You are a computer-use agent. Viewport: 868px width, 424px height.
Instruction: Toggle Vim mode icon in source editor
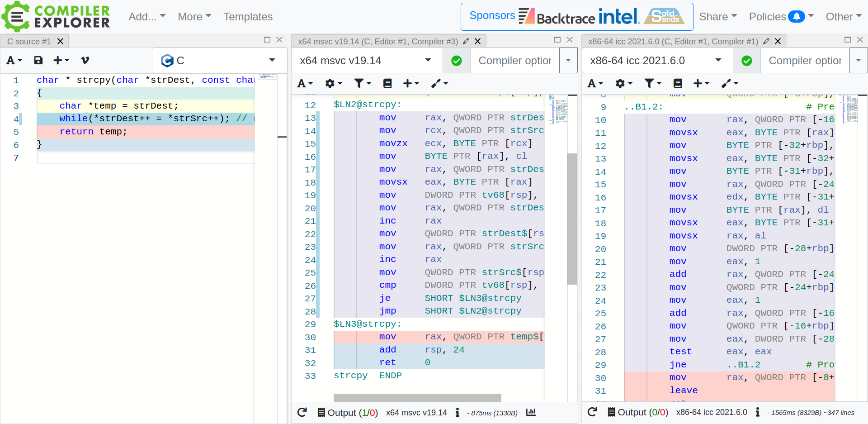pos(85,60)
